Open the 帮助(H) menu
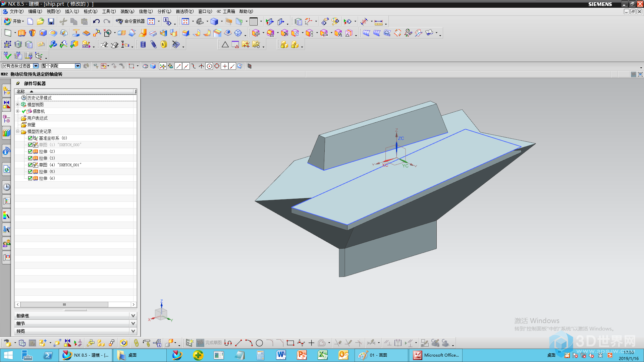Image resolution: width=644 pixels, height=362 pixels. [246, 11]
